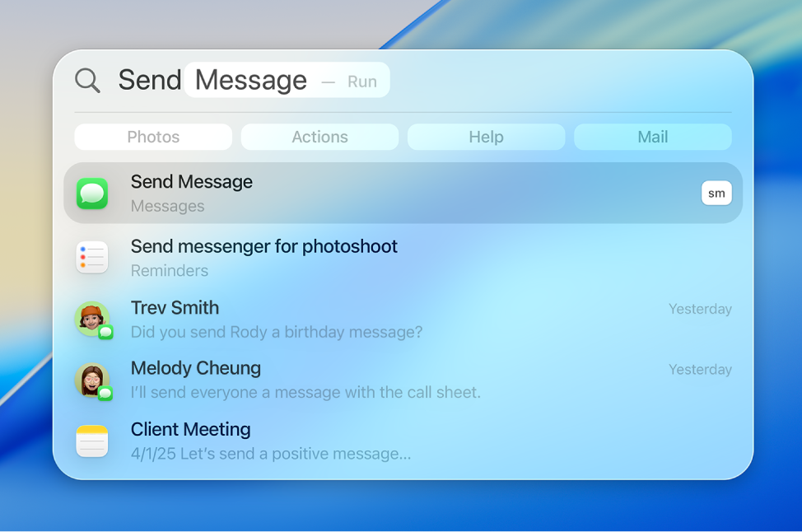Click 'Send messenger for photoshoot' reminder title
Viewport: 802px width, 532px height.
(x=264, y=246)
